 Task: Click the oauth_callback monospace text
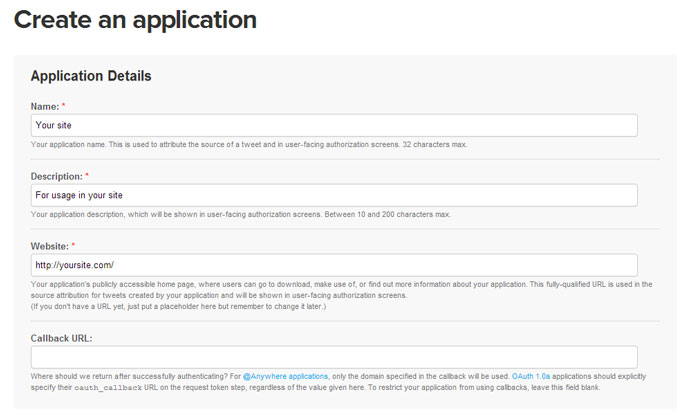[x=108, y=388]
